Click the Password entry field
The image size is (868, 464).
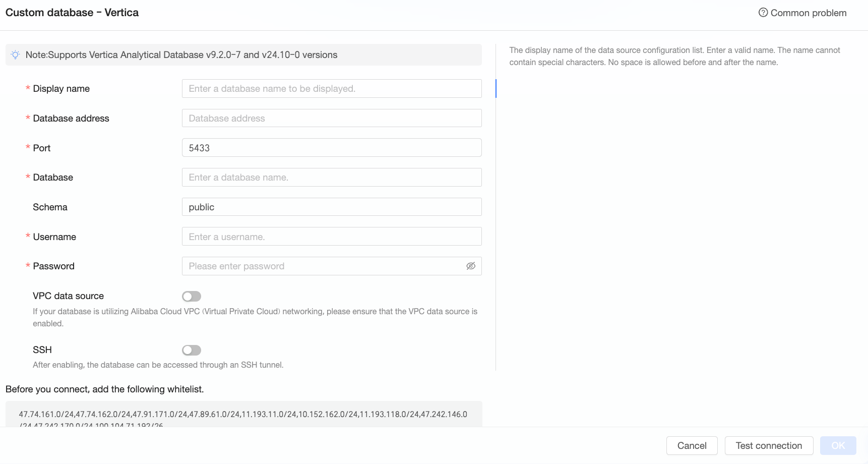(323, 266)
